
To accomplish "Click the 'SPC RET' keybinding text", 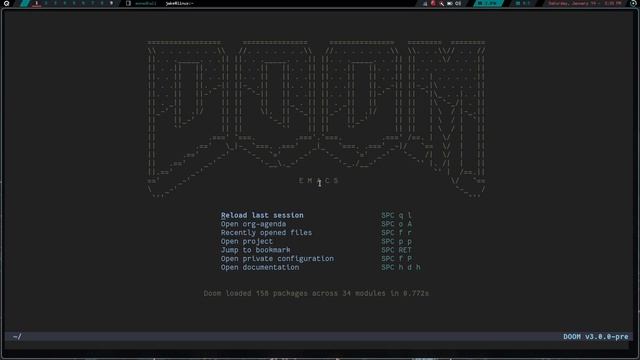I will click(396, 250).
